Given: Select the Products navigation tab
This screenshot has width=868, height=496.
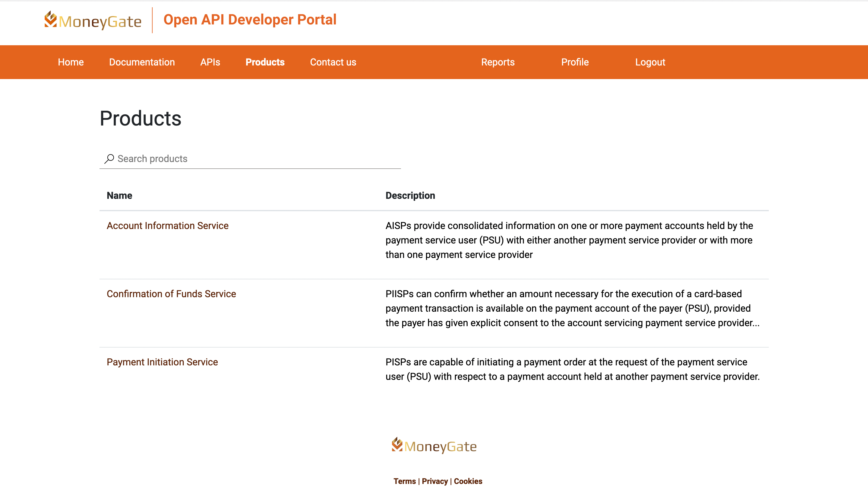Looking at the screenshot, I should (x=265, y=62).
